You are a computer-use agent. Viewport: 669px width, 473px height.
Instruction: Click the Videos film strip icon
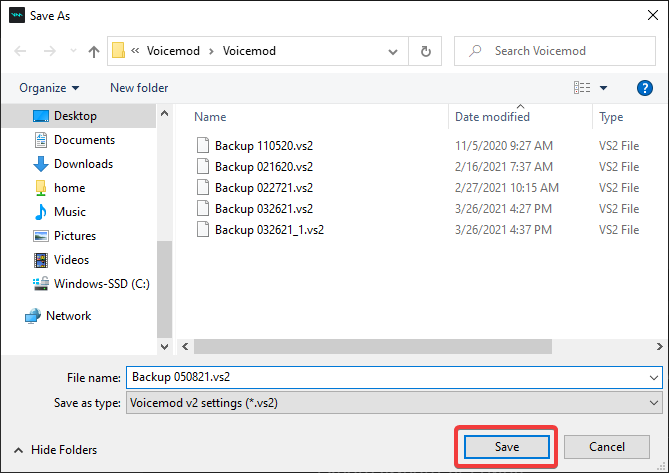(x=41, y=260)
